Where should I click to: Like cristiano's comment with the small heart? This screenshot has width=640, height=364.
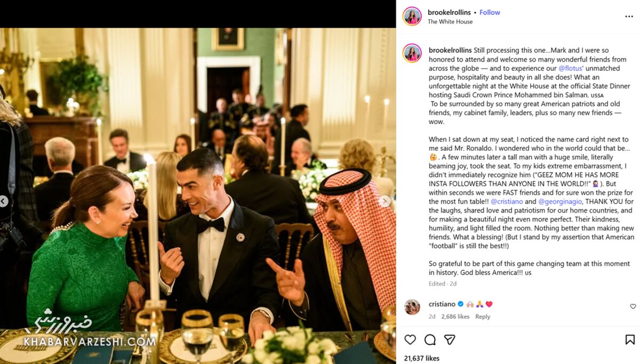pyautogui.click(x=633, y=306)
